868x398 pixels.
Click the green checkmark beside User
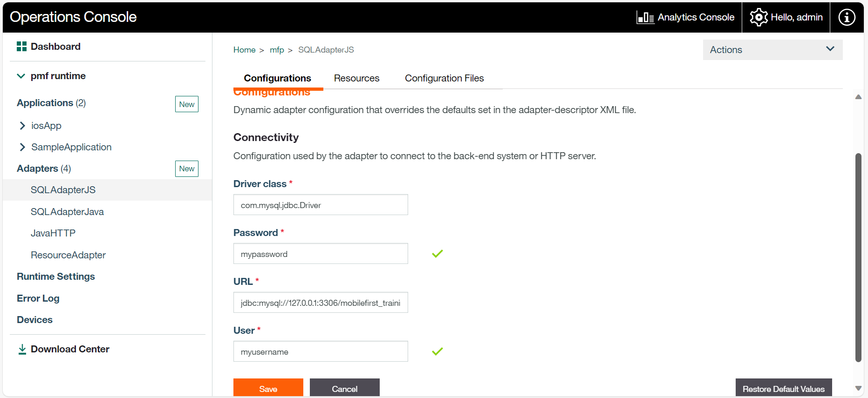[437, 351]
